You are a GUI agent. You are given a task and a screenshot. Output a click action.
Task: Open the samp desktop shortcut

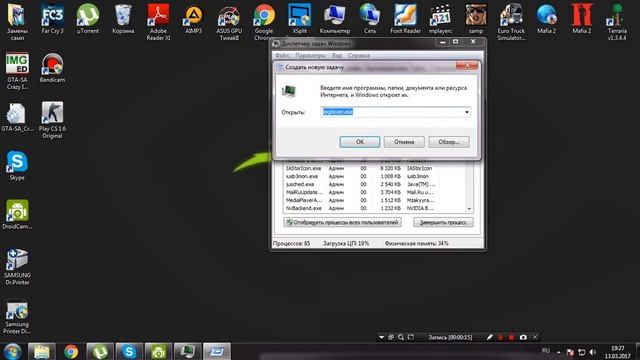[476, 19]
